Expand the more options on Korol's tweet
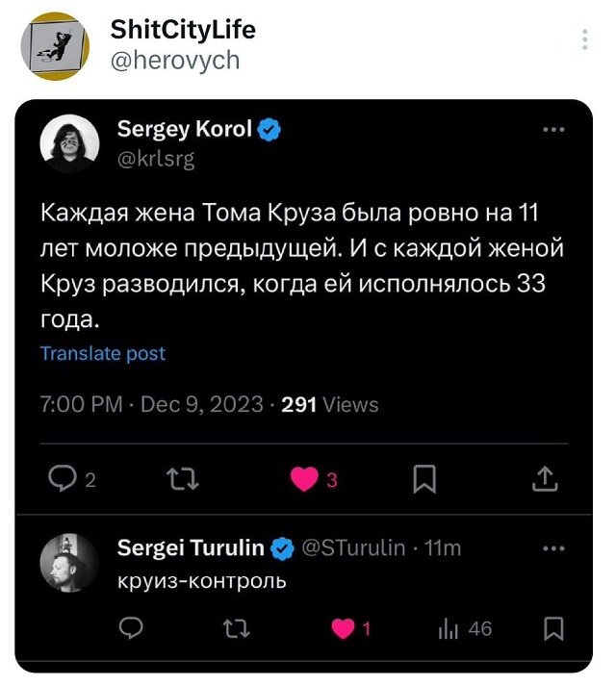616x686 pixels. pos(554,129)
